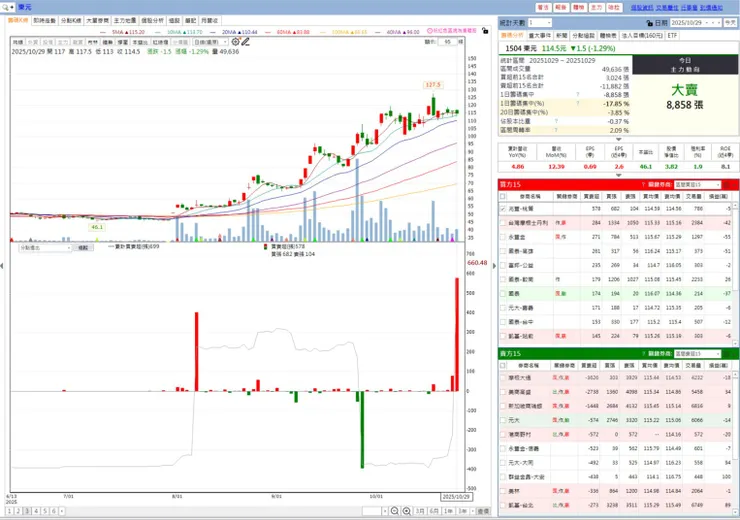Click the splitter arrow between chart and right panel
This screenshot has height=520, width=740.
(494, 266)
